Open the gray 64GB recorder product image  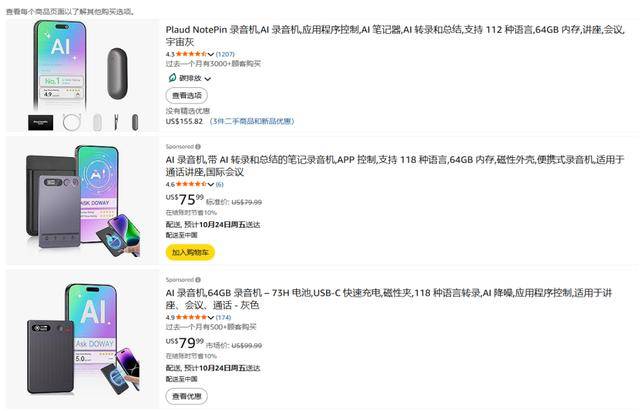(82, 339)
